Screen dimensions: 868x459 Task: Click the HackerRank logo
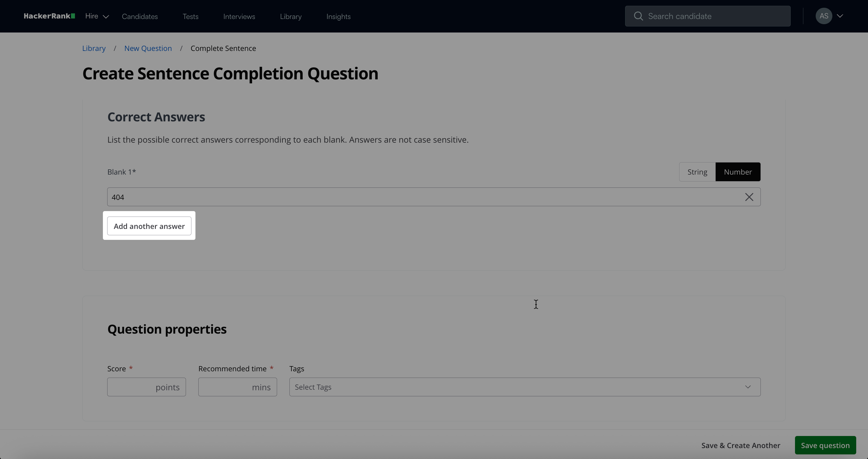tap(49, 16)
